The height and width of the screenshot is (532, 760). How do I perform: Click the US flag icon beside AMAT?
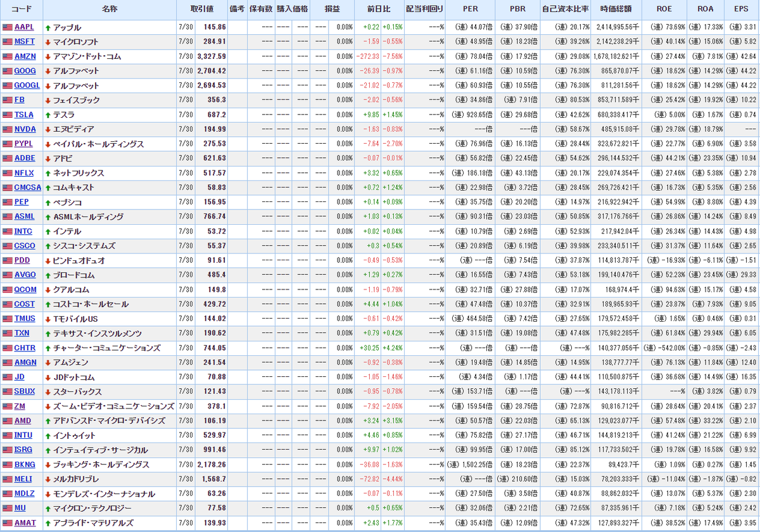pos(7,522)
